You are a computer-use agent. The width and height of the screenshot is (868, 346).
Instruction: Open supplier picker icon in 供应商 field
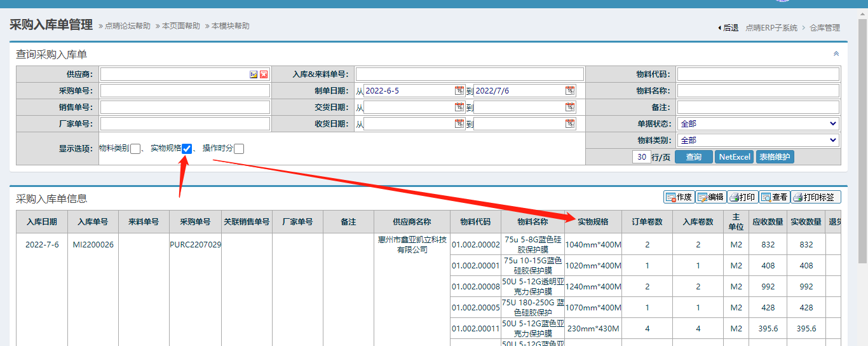pos(254,74)
